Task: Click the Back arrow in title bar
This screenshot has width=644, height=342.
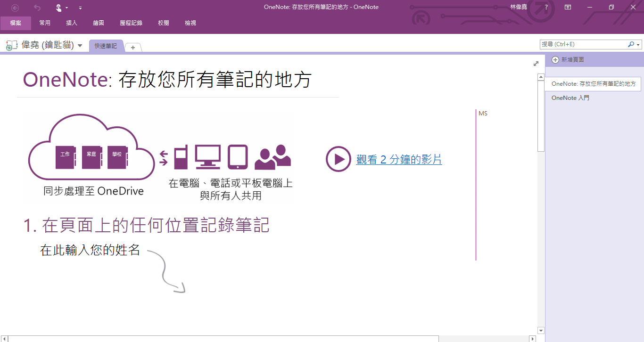Action: [16, 8]
